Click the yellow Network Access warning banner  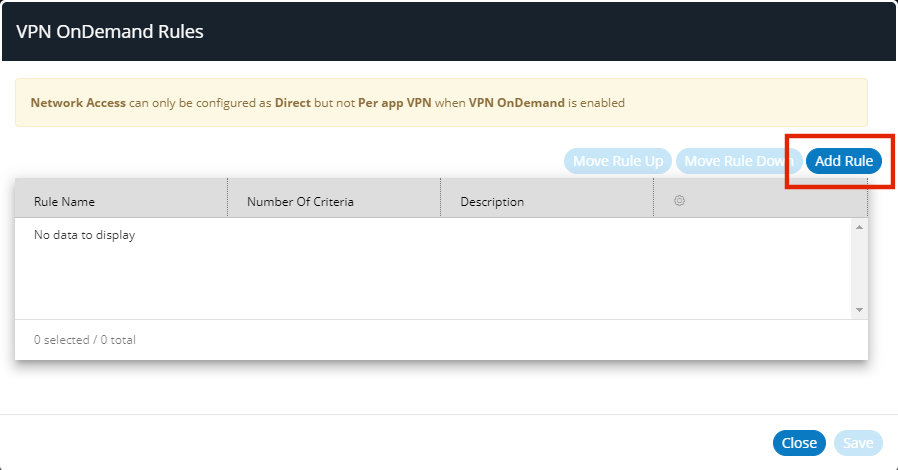(440, 102)
